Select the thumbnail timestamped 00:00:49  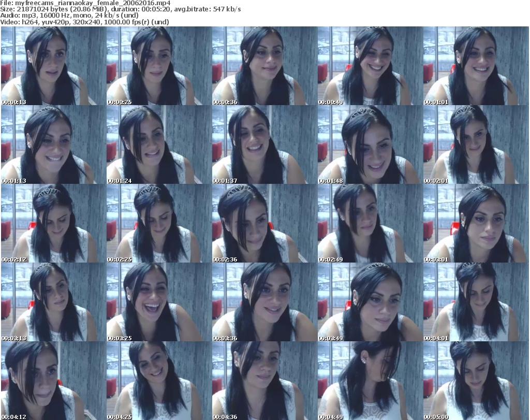pos(371,66)
